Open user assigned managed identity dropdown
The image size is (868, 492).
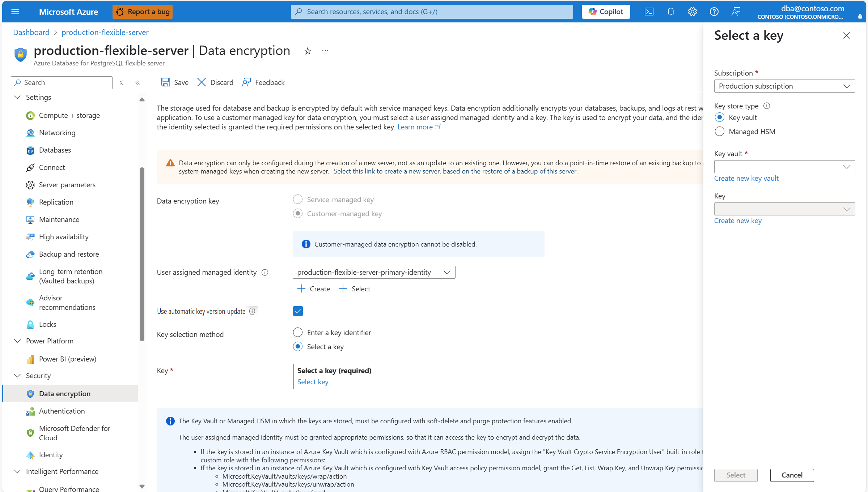(374, 272)
